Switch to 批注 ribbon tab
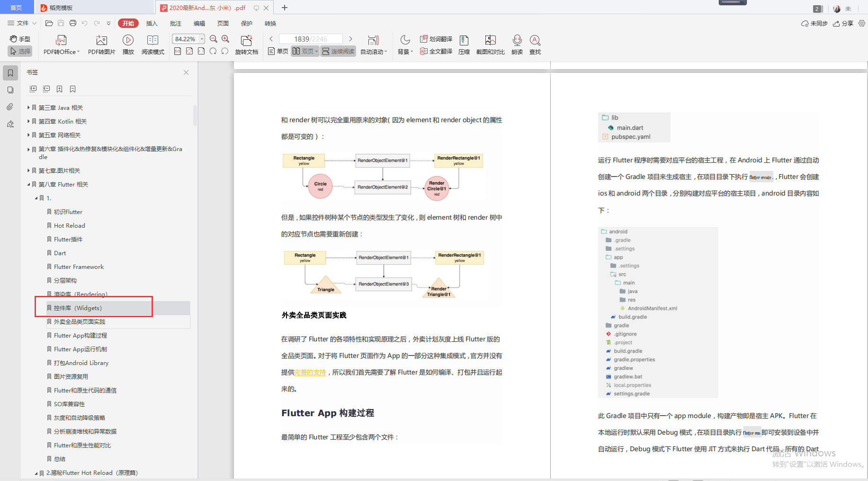The image size is (868, 481). (176, 23)
